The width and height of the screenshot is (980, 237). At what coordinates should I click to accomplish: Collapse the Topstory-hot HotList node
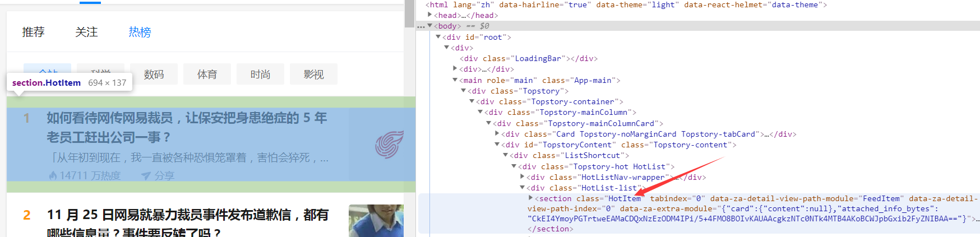click(x=514, y=166)
